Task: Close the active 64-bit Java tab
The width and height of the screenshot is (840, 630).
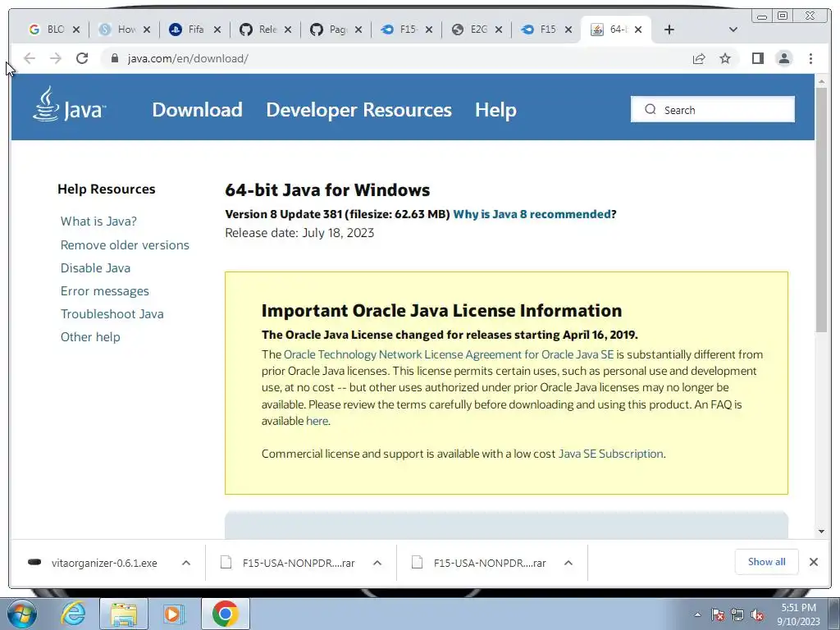Action: [638, 30]
